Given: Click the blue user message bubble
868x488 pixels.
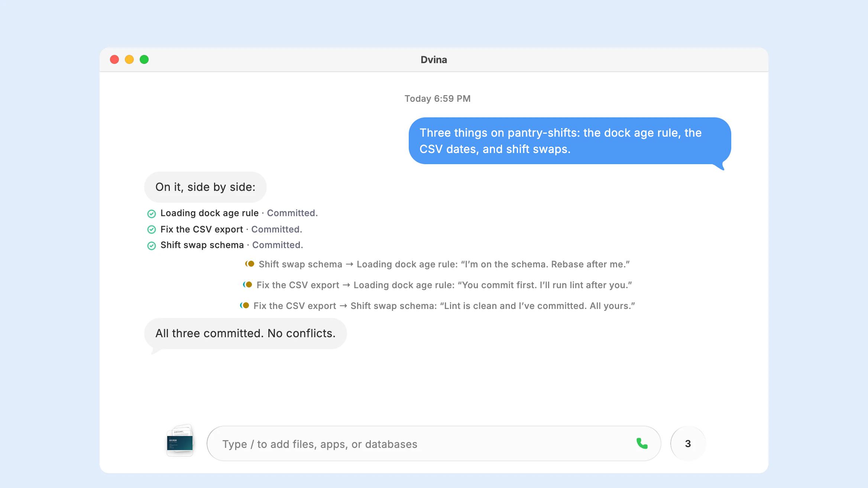Looking at the screenshot, I should (x=570, y=141).
